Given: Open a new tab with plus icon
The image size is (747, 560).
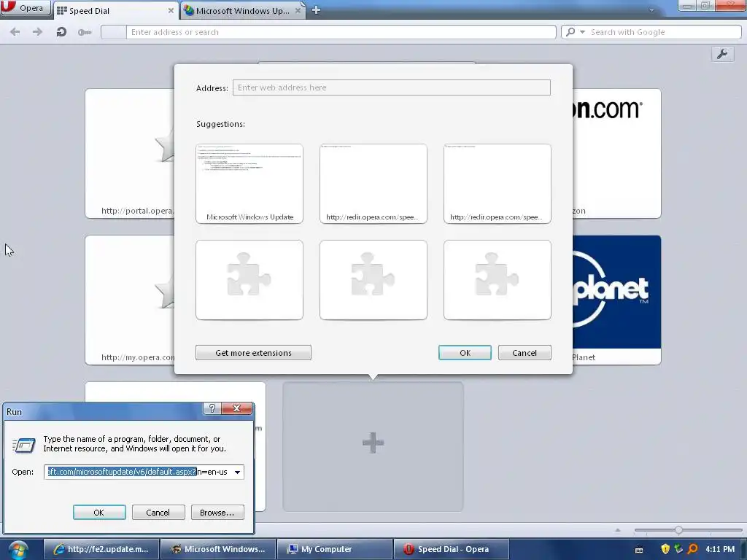Looking at the screenshot, I should [x=316, y=10].
